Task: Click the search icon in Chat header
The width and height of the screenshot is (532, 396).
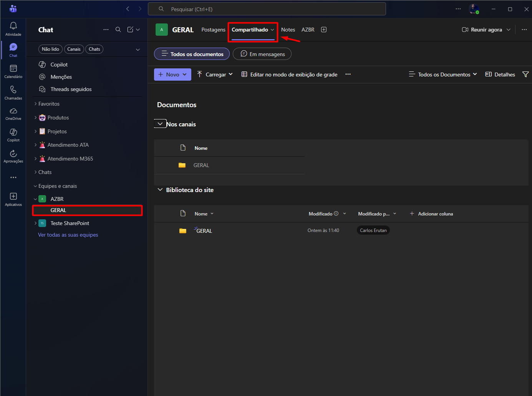Action: (118, 30)
